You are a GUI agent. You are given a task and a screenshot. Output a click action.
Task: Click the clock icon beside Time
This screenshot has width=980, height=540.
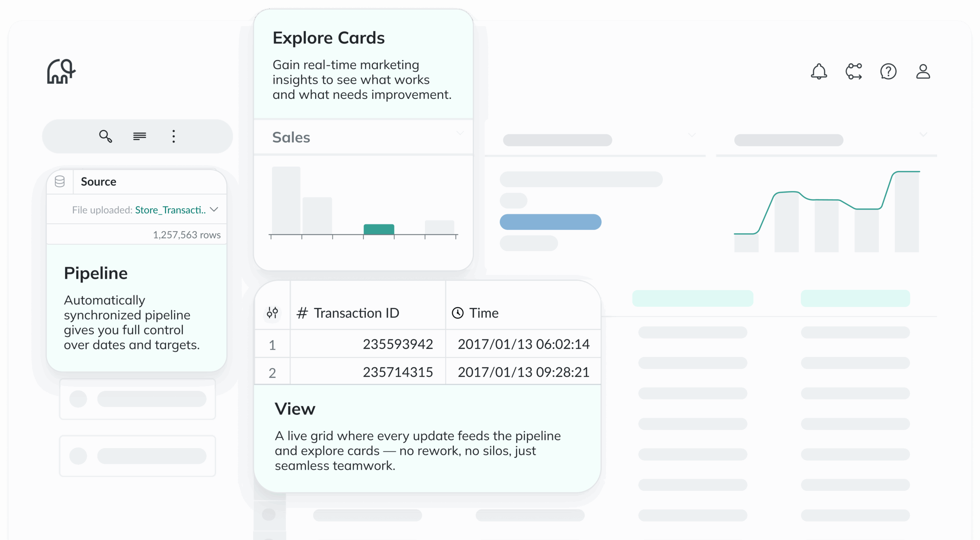(458, 313)
